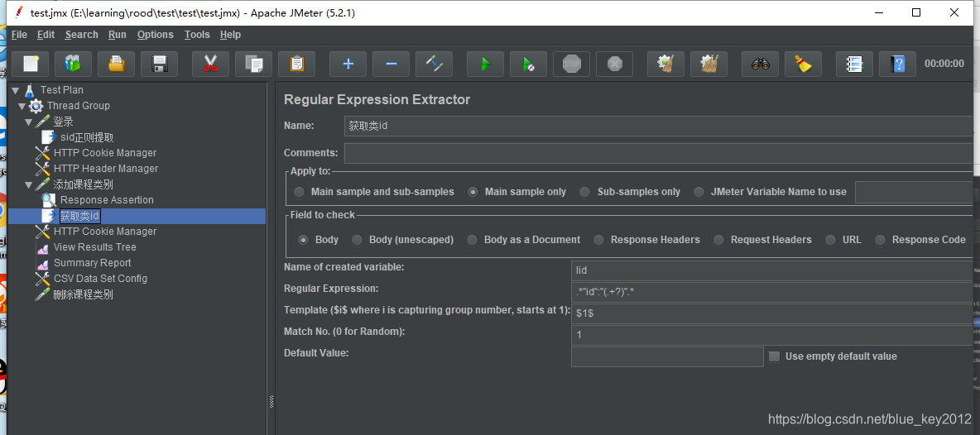Open Search with binoculars icon
Screen dimensions: 980x435
click(x=761, y=64)
